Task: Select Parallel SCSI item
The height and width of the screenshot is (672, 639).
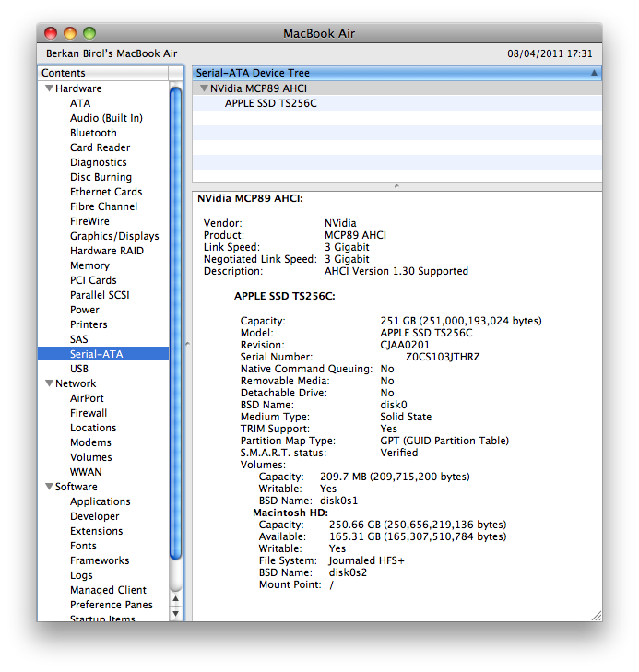Action: coord(100,295)
